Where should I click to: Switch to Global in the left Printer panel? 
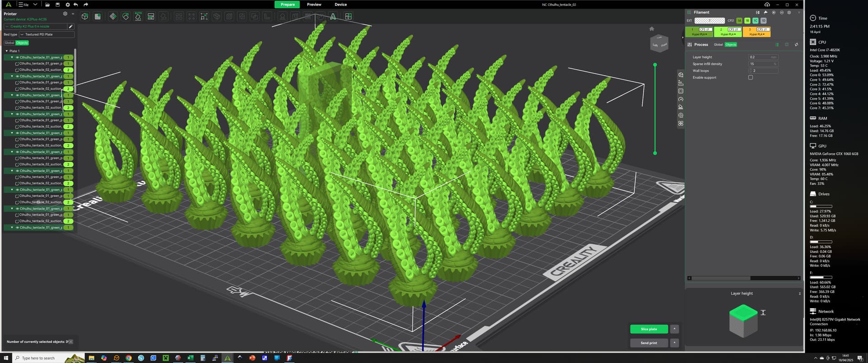(x=9, y=42)
